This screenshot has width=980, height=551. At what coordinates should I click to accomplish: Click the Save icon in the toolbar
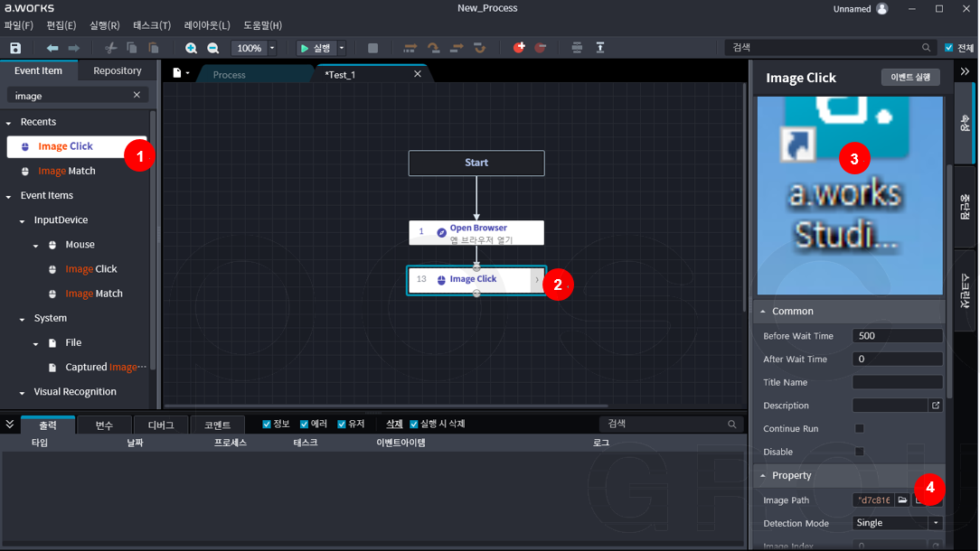point(15,48)
